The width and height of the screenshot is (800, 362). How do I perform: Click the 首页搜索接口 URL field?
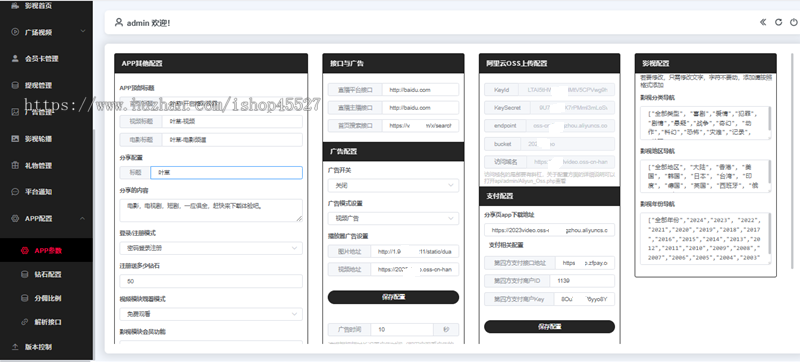point(420,125)
